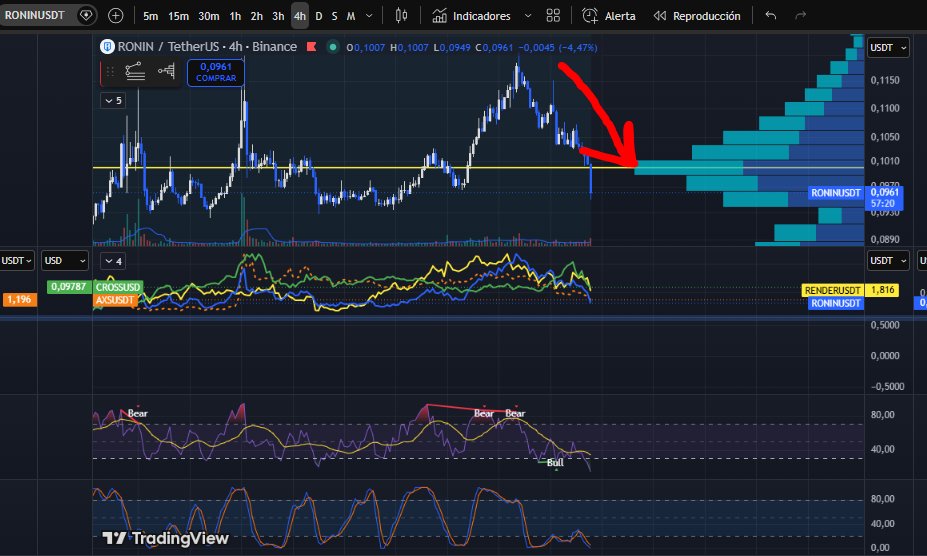Viewport: 927px width, 556px height.
Task: Switch to the daily D timeframe
Action: pos(319,16)
